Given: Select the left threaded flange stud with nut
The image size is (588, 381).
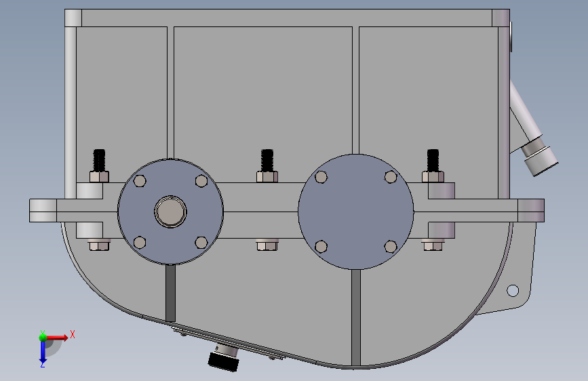Looking at the screenshot, I should pos(99,165).
